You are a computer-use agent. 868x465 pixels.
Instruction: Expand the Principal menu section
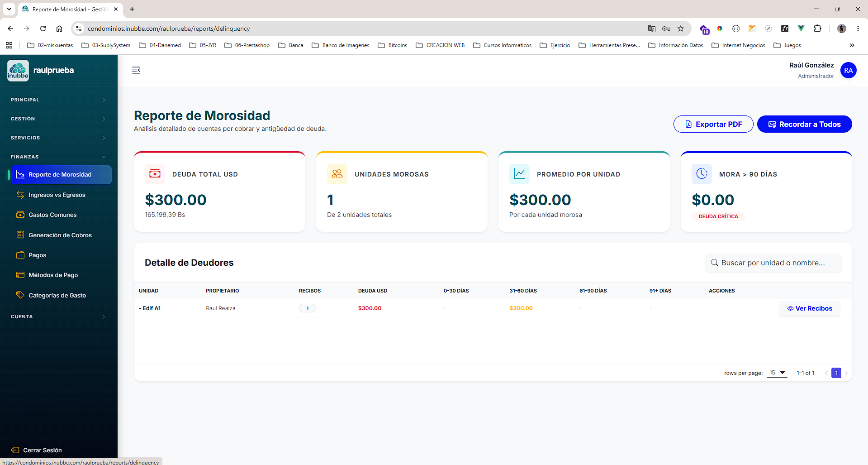coord(59,100)
